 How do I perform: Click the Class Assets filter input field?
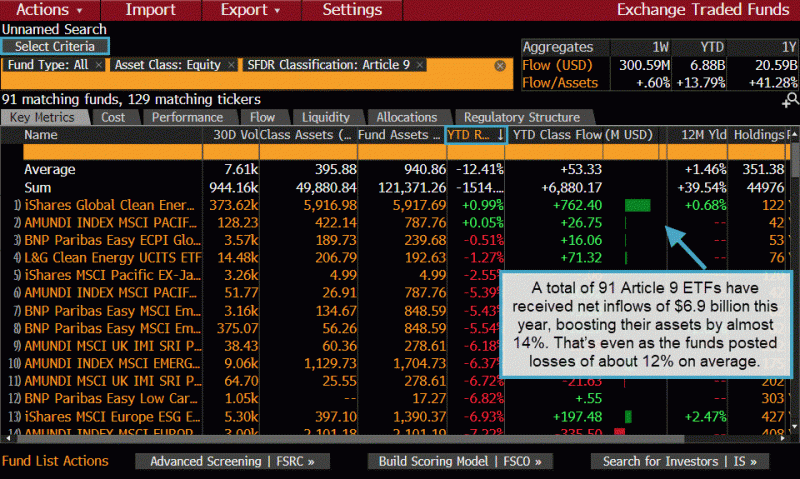(x=308, y=152)
